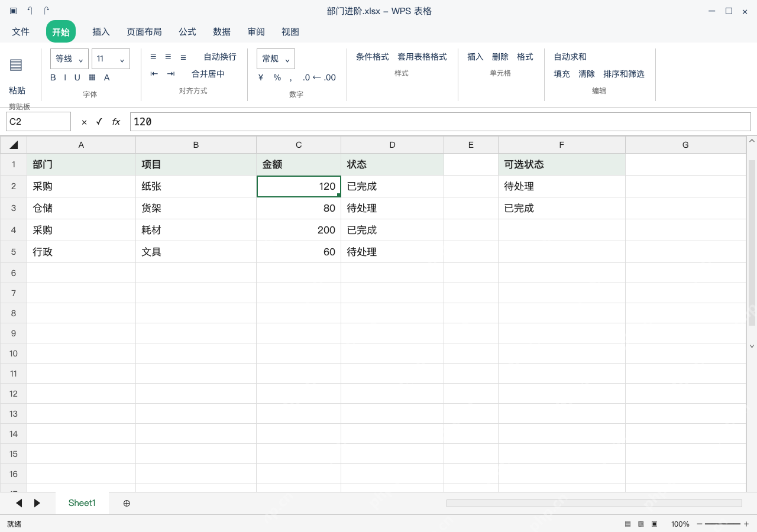Open the 等线 font name dropdown
The image size is (757, 532).
tap(70, 59)
